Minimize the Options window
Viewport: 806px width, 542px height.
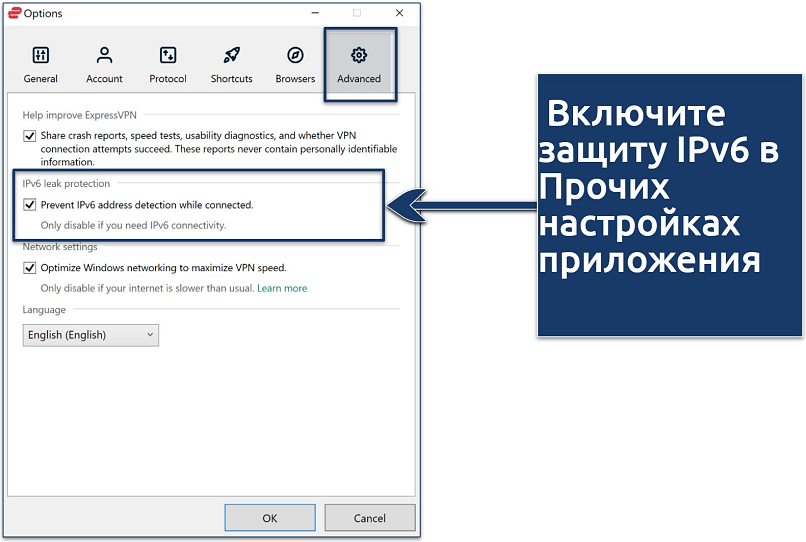315,13
